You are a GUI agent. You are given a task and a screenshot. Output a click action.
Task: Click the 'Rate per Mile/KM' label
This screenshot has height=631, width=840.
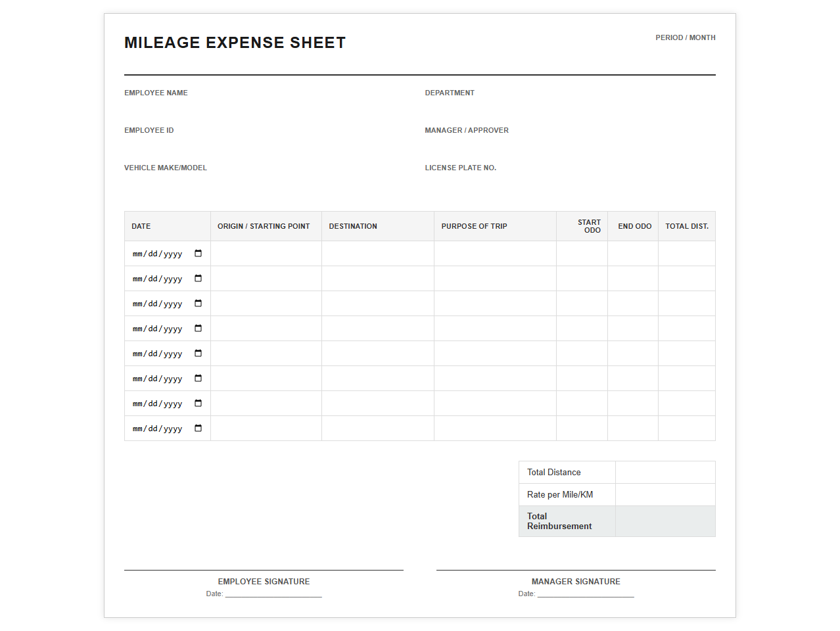560,495
